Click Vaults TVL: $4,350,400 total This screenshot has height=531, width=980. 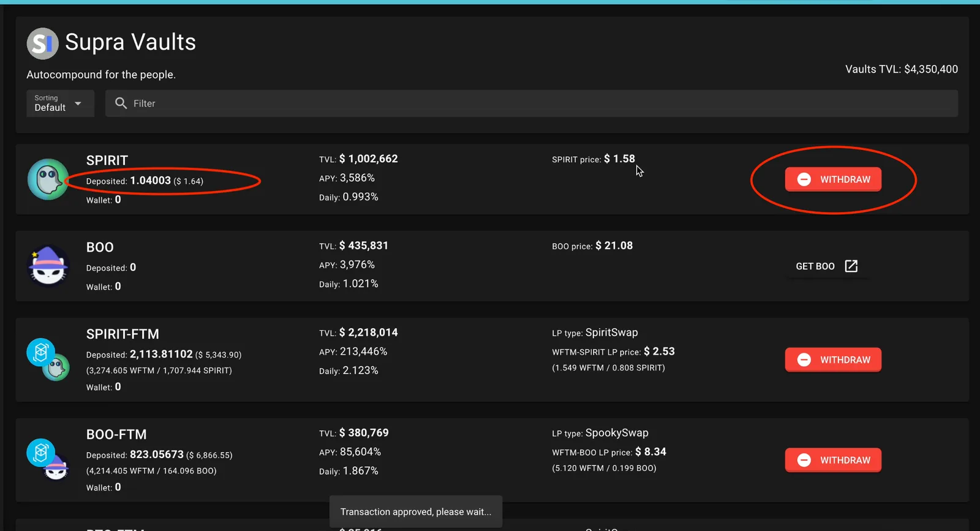pyautogui.click(x=902, y=69)
